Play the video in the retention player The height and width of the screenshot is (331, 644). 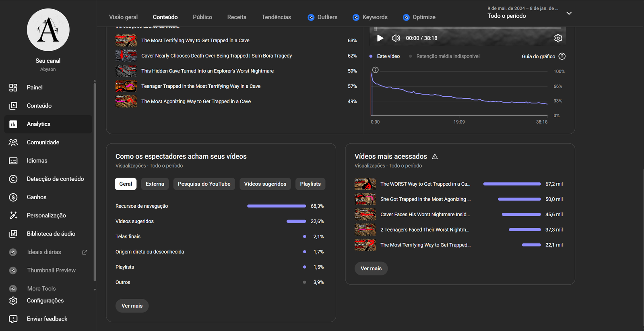(x=380, y=38)
